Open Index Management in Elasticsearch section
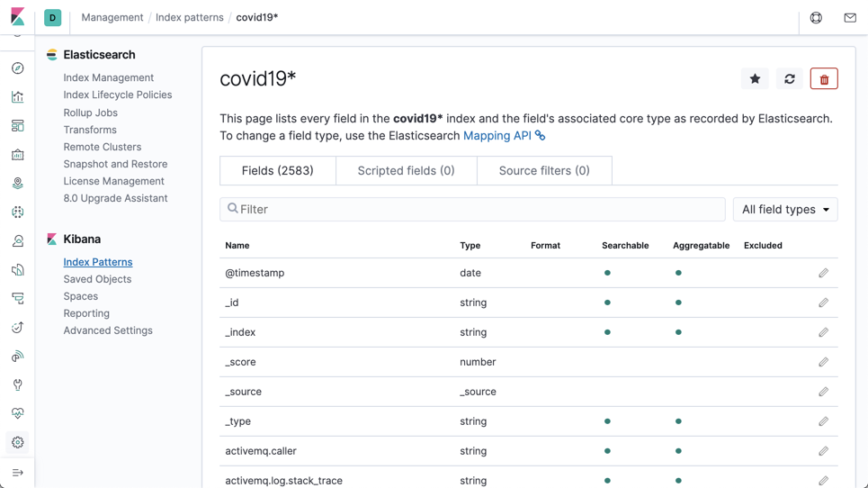868x488 pixels. pyautogui.click(x=109, y=77)
